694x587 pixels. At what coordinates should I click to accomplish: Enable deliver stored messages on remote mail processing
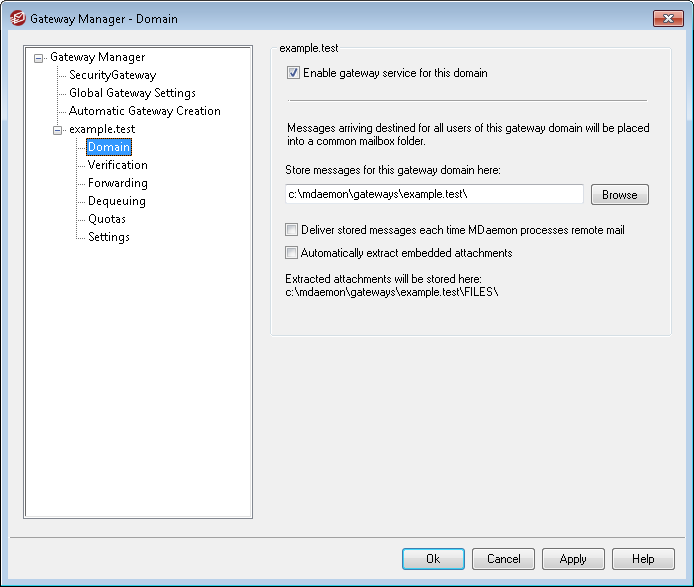point(292,230)
